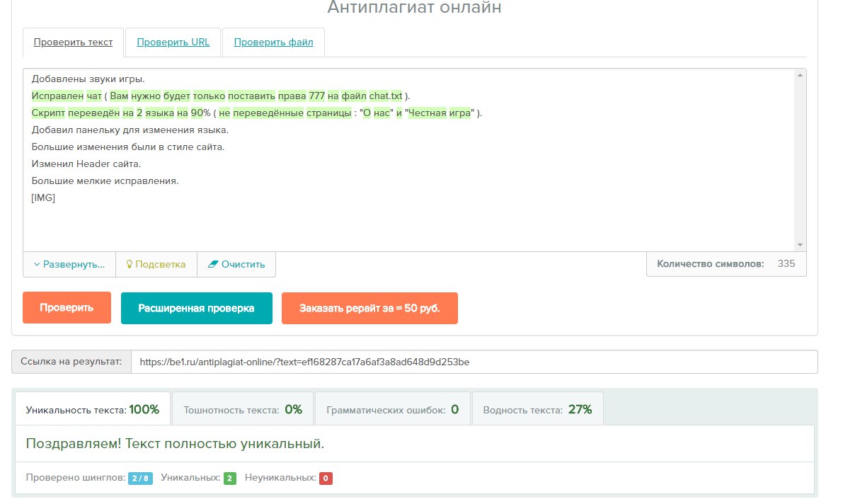Toggle the Подсветка highlighting button

(x=156, y=264)
